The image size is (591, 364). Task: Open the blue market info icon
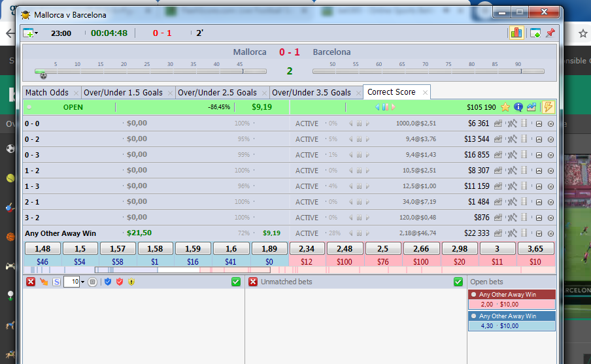pos(518,107)
